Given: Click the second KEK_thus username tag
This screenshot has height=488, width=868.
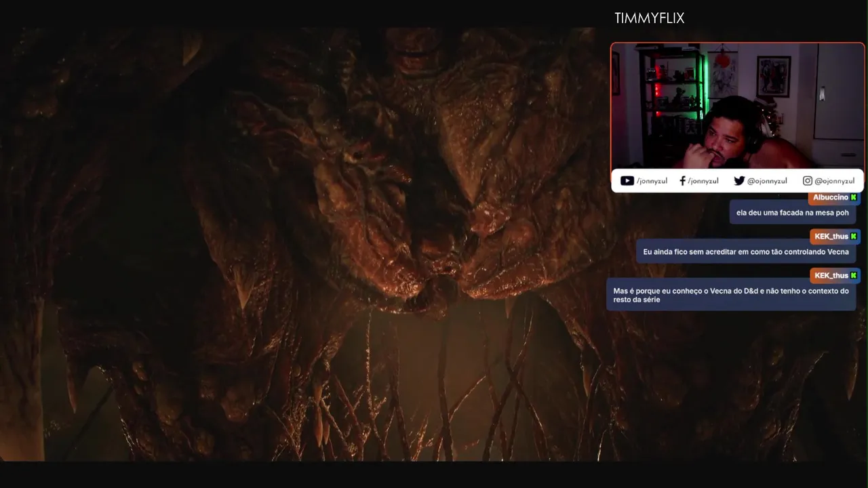Looking at the screenshot, I should pos(835,275).
